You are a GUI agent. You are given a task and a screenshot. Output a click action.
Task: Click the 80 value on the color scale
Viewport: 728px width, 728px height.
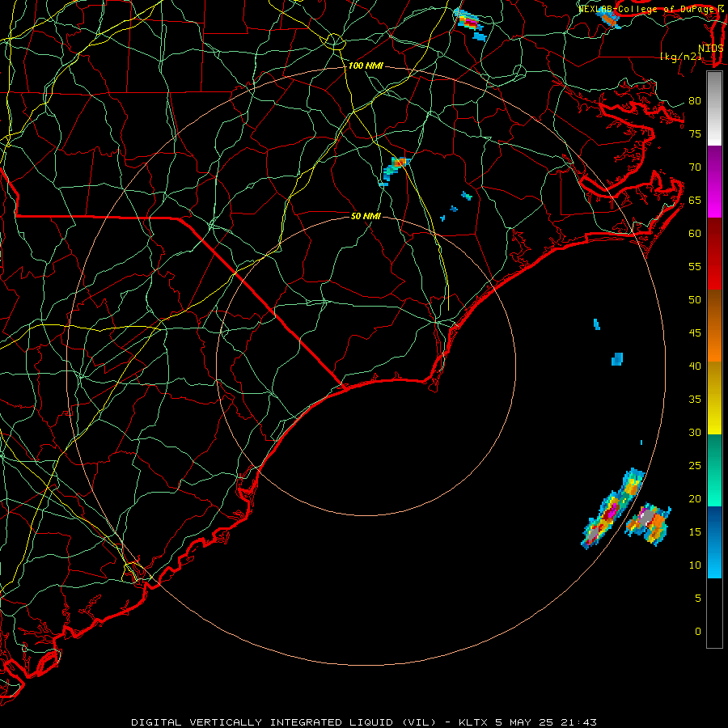click(x=695, y=101)
